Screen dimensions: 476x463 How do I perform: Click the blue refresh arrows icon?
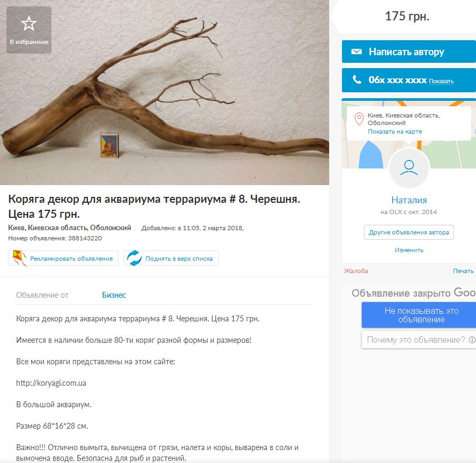coord(134,258)
